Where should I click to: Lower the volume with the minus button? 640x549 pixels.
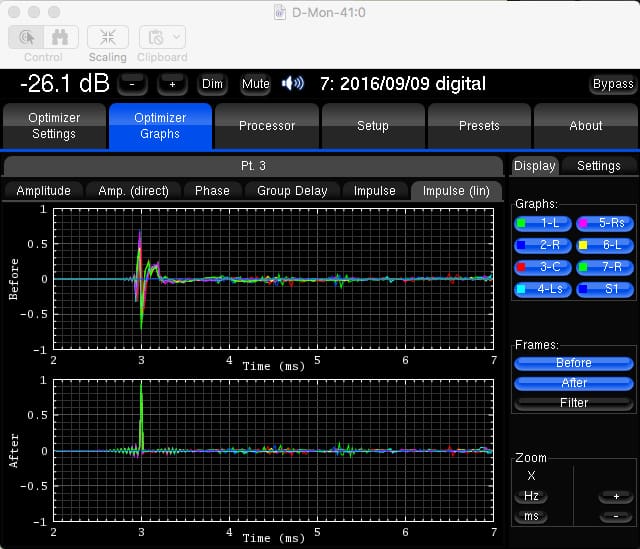pos(132,84)
